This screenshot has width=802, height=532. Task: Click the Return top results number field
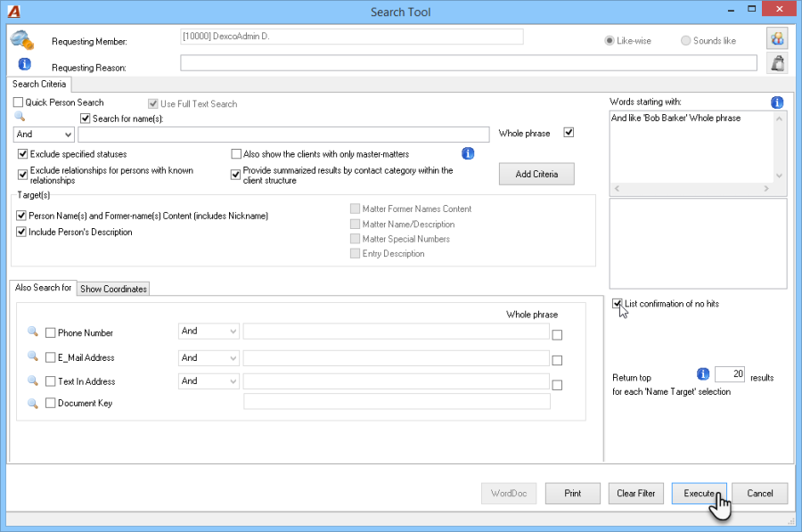[x=730, y=374]
